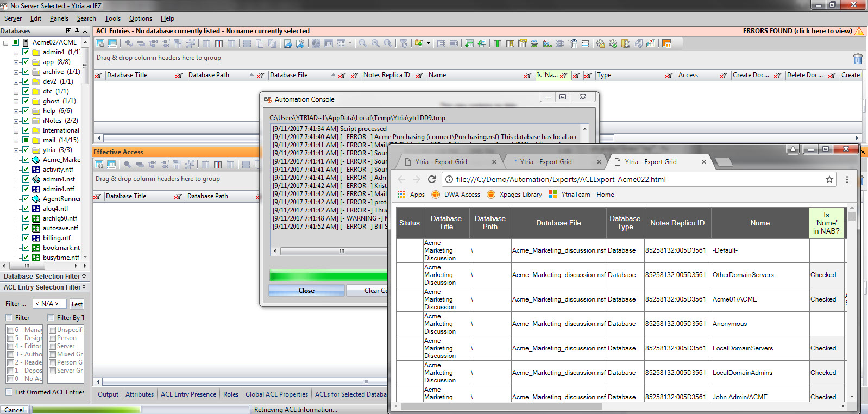Click the yellow ERRORS FOUND warning triangle
The width and height of the screenshot is (868, 414).
point(859,31)
